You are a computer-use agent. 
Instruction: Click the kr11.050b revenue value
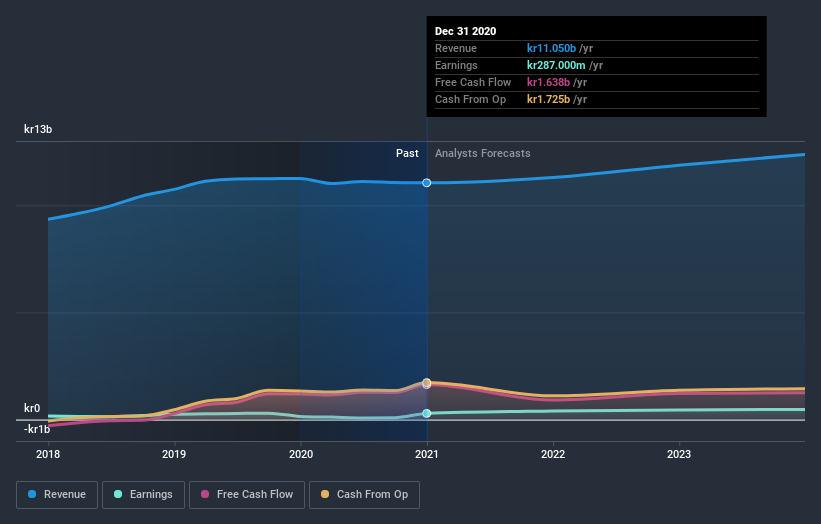[x=551, y=48]
